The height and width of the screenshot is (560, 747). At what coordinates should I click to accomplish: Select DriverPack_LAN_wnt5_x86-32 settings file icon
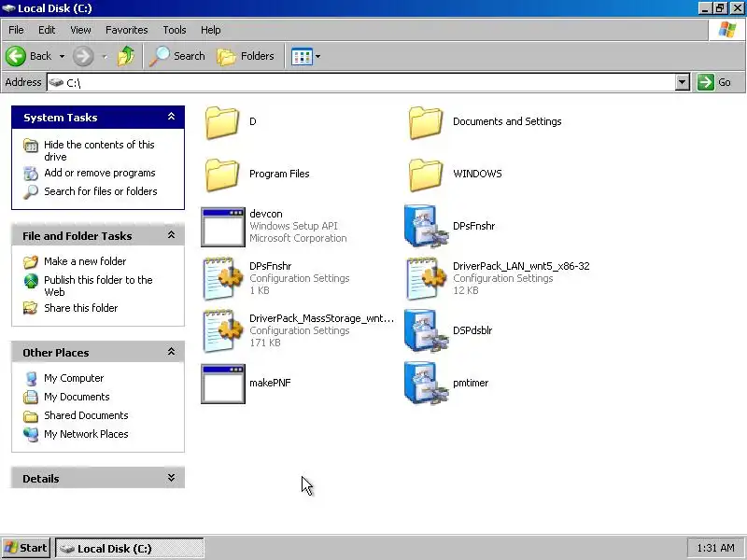(x=427, y=279)
